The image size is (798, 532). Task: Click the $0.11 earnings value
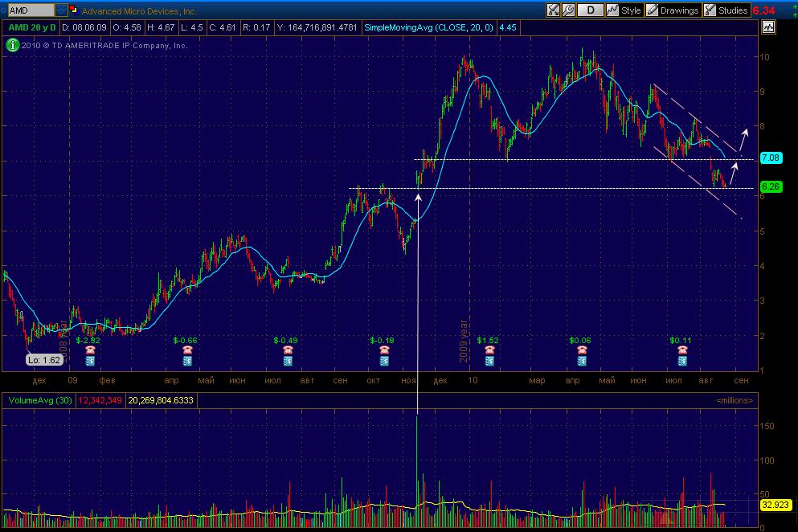tap(681, 340)
